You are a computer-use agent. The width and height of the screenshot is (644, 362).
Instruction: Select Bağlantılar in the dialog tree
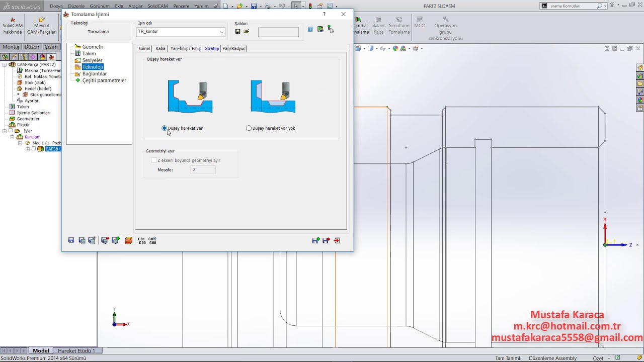click(x=95, y=73)
